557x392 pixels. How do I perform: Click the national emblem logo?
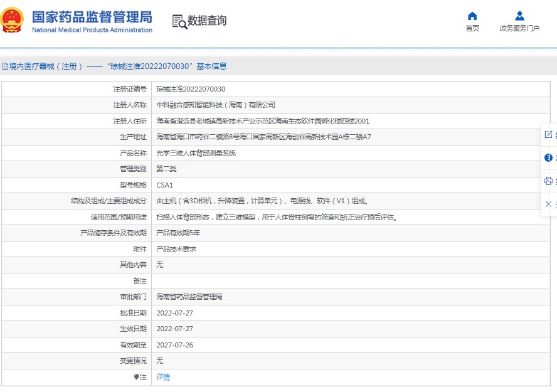pos(12,20)
